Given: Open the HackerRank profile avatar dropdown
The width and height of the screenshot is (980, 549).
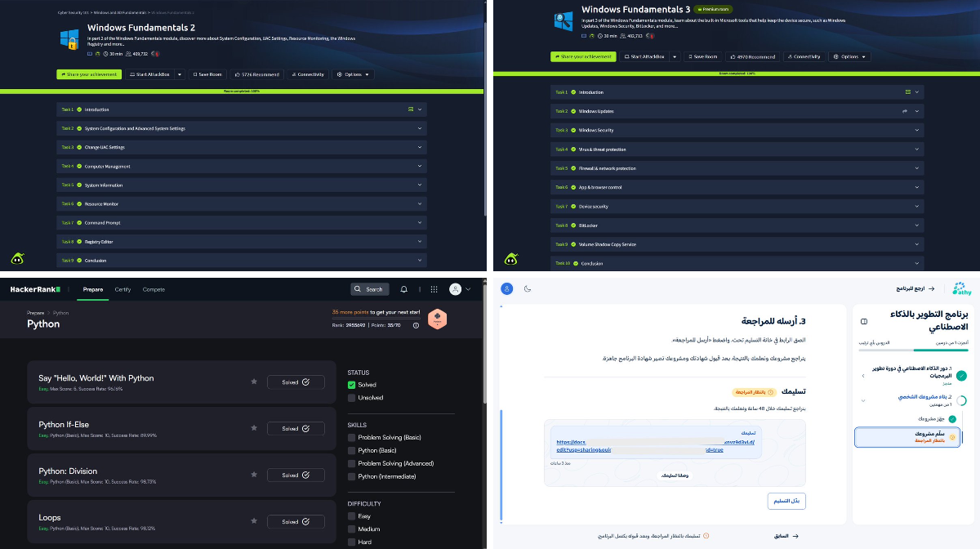Looking at the screenshot, I should [x=459, y=289].
